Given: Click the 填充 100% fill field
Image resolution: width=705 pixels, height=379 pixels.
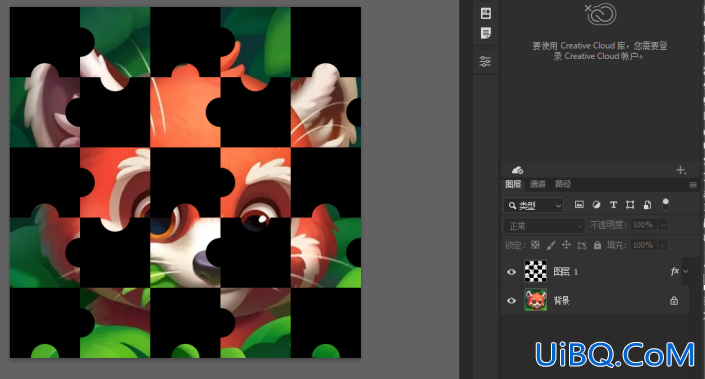Looking at the screenshot, I should 644,245.
